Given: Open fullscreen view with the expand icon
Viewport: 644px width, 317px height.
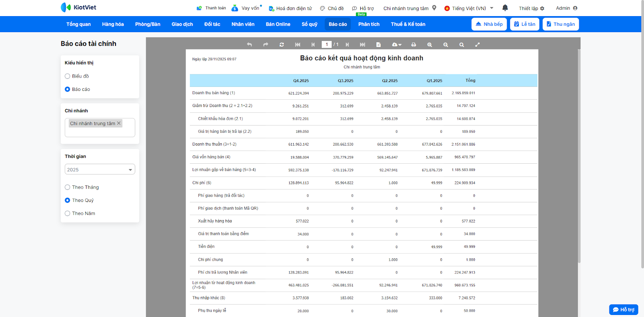Looking at the screenshot, I should tap(477, 45).
